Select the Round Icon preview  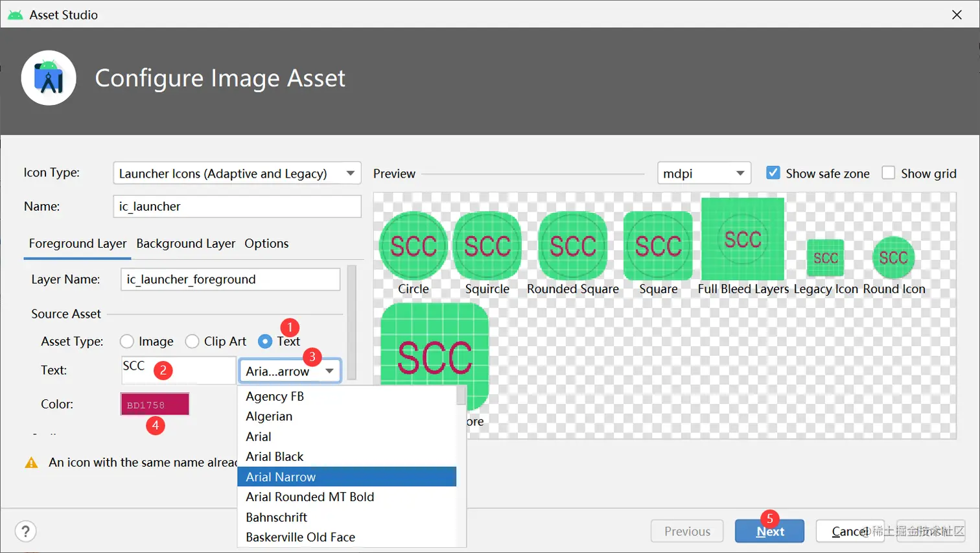[892, 257]
